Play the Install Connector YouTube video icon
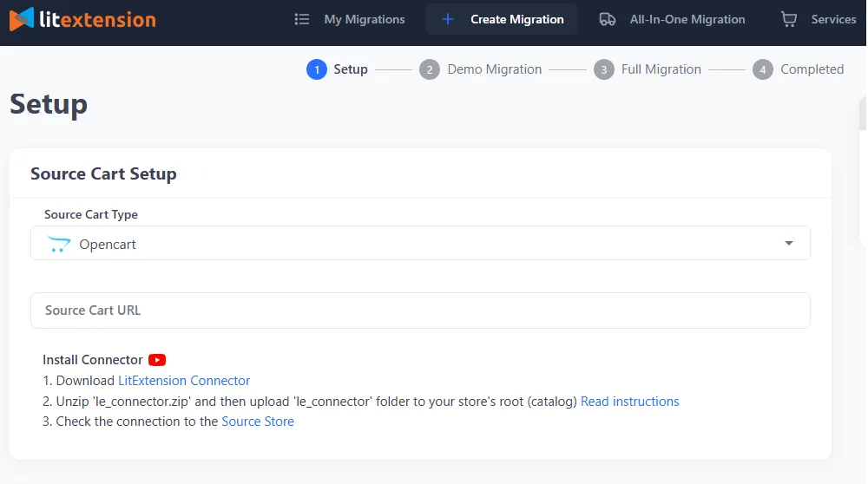 pyautogui.click(x=157, y=360)
